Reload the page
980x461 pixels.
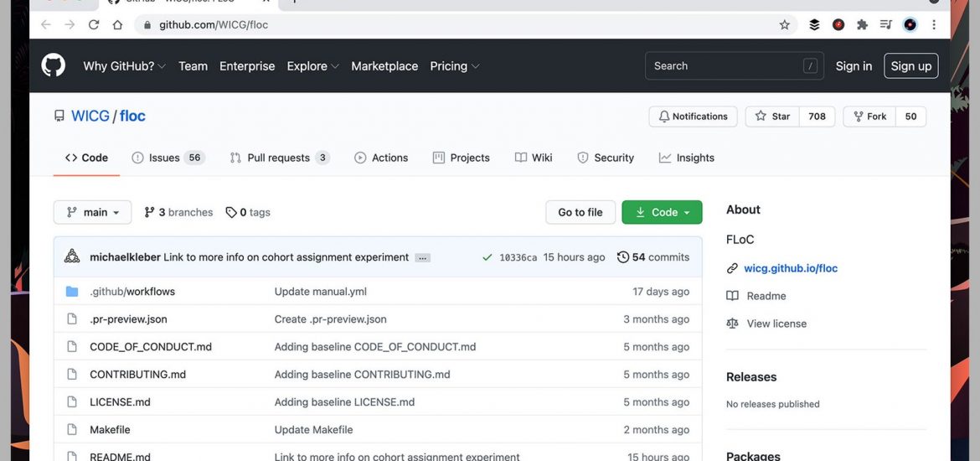94,24
